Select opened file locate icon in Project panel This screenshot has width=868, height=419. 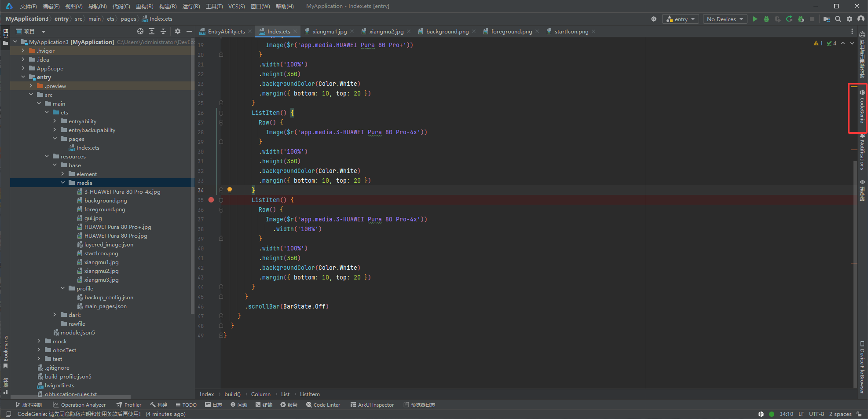140,31
